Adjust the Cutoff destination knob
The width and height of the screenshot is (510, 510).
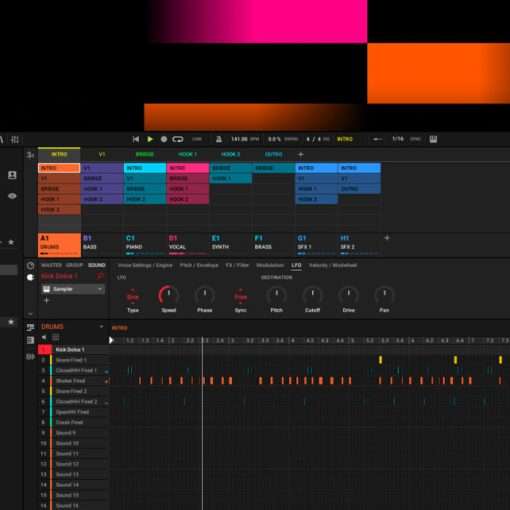pos(312,295)
